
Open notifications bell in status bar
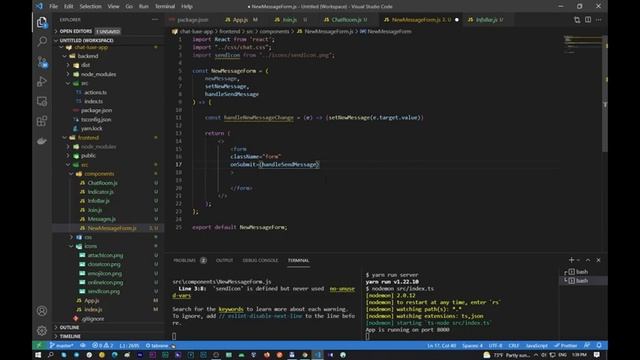tap(599, 345)
